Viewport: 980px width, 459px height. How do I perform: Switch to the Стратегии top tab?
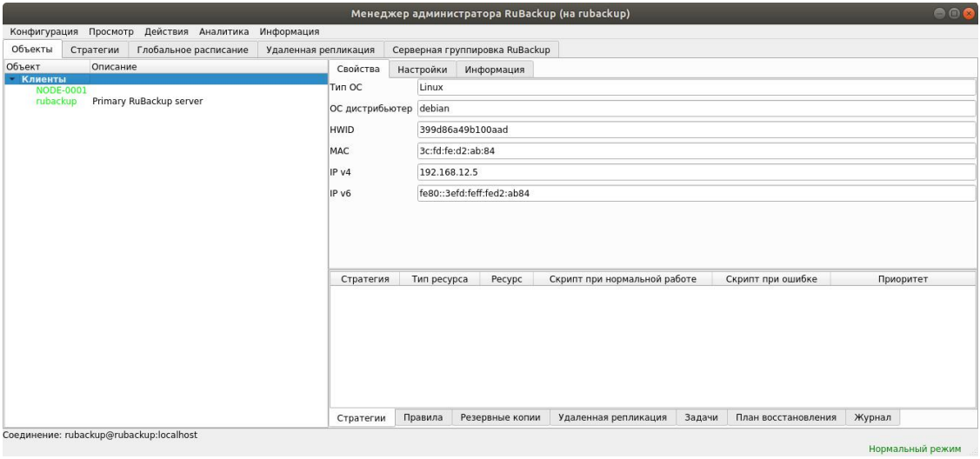(x=95, y=50)
